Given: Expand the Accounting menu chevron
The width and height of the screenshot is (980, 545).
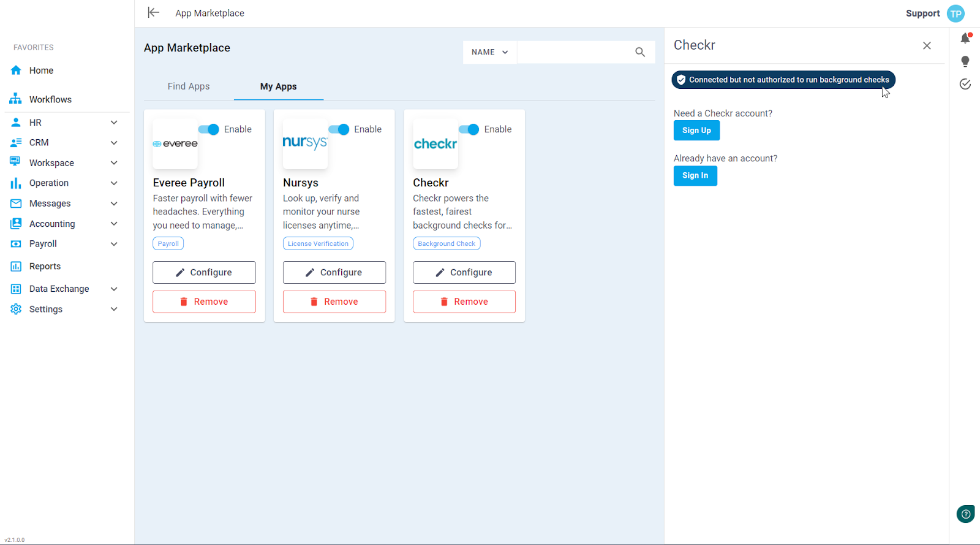Looking at the screenshot, I should (x=114, y=224).
